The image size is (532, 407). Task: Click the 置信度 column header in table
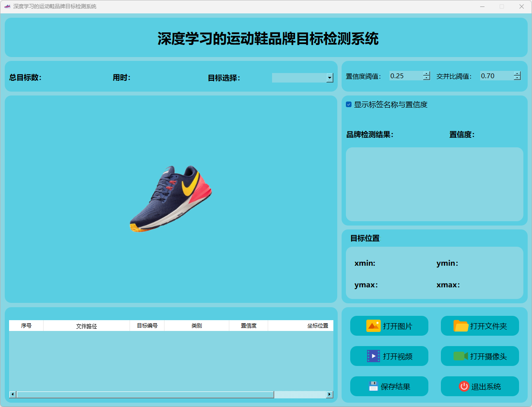click(248, 326)
